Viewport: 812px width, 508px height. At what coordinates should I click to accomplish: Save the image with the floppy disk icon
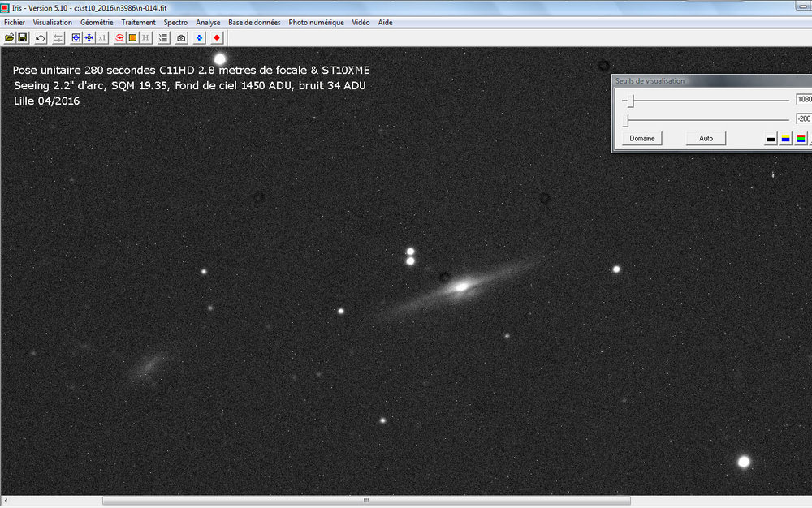(22, 38)
